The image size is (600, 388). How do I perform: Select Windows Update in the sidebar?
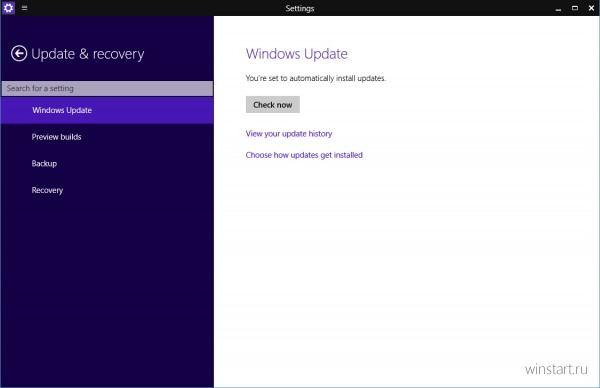coord(107,110)
